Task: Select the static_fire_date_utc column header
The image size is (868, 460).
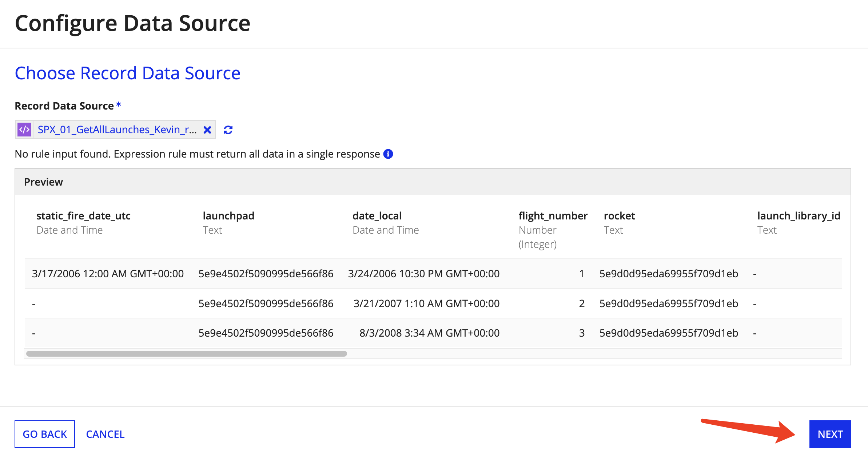Action: [x=83, y=216]
